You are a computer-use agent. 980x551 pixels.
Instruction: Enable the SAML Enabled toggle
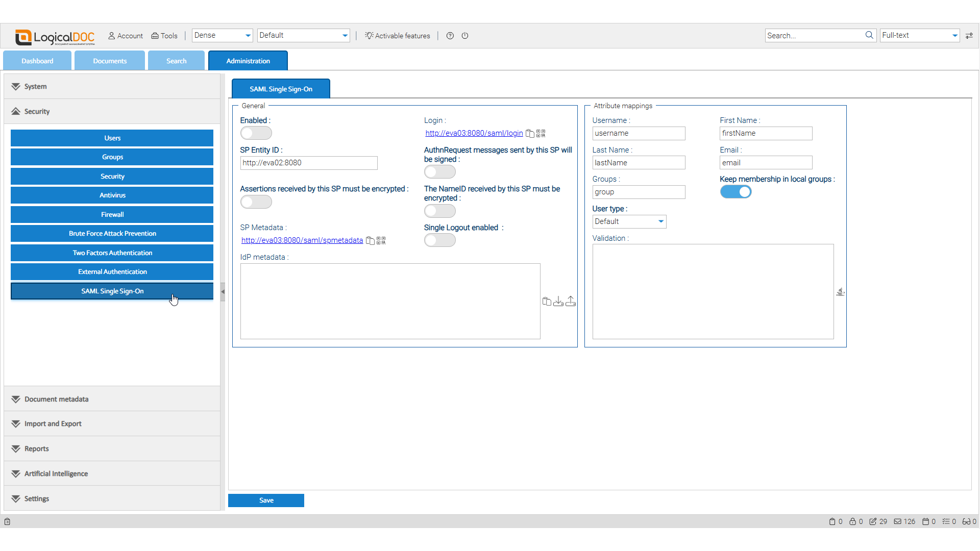pos(256,133)
